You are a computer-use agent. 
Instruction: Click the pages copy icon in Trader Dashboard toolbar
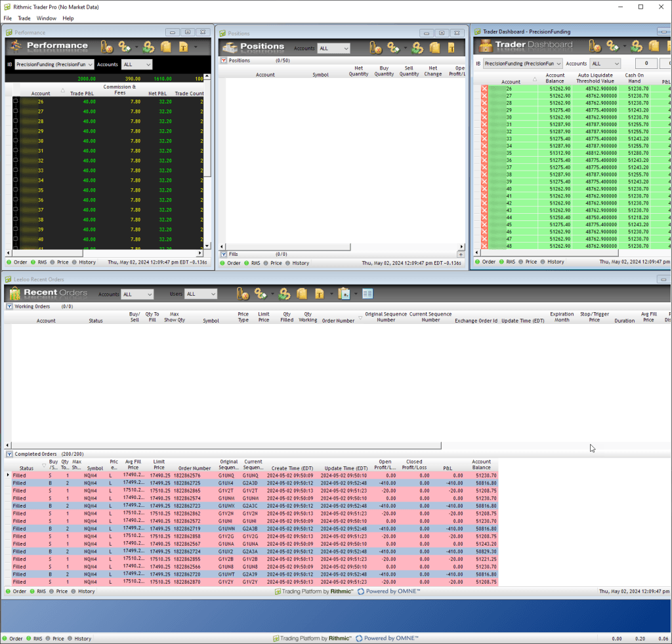tap(654, 46)
